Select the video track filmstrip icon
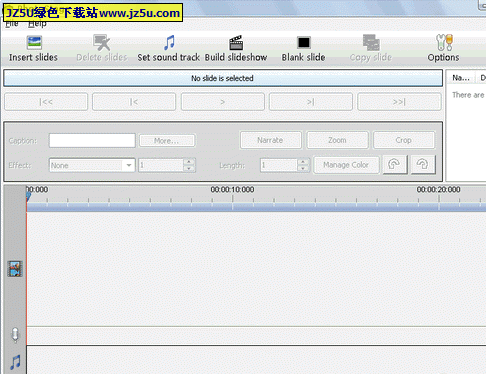The width and height of the screenshot is (486, 374). tap(15, 269)
